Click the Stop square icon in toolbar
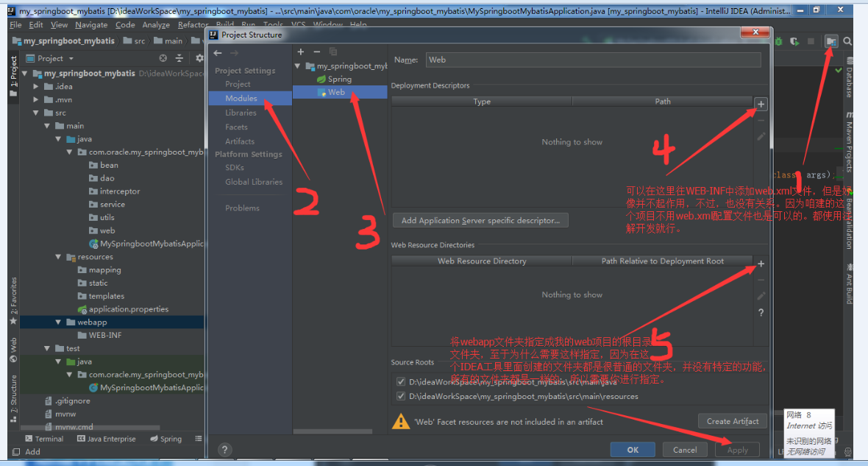The height and width of the screenshot is (466, 868). click(811, 41)
